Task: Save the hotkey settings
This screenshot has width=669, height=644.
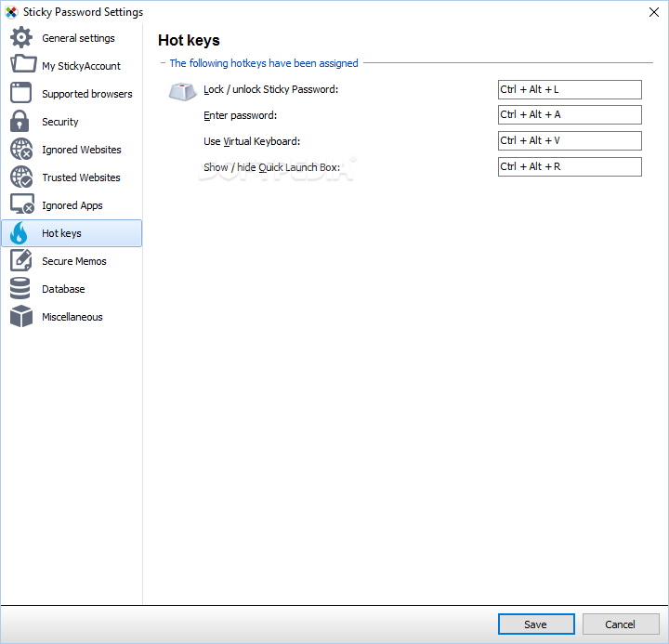Action: (x=536, y=624)
